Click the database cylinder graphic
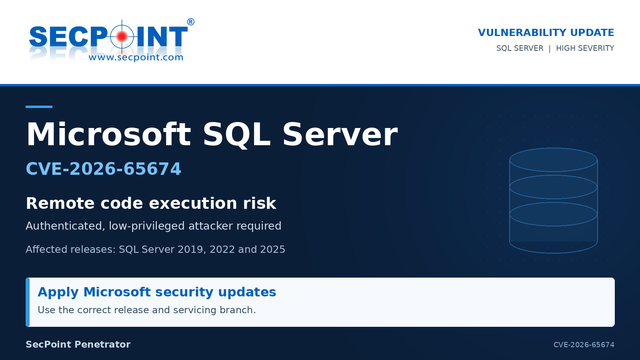The image size is (640, 360). 553,200
